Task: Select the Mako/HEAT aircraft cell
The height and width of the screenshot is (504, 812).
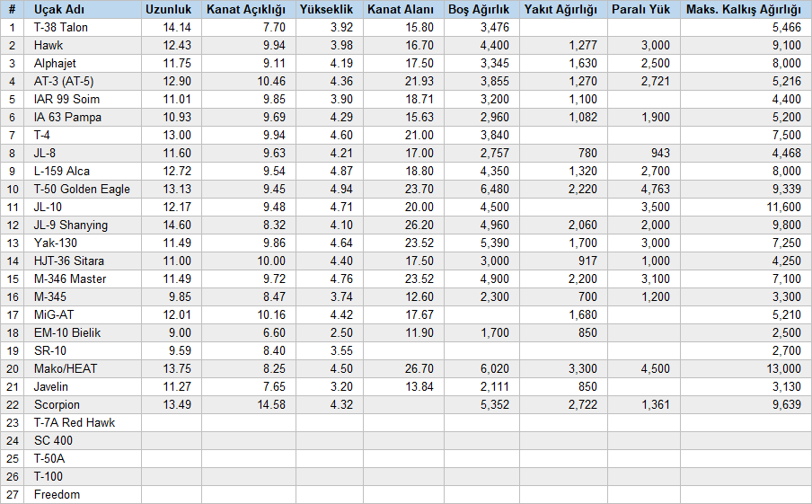Action: 83,369
